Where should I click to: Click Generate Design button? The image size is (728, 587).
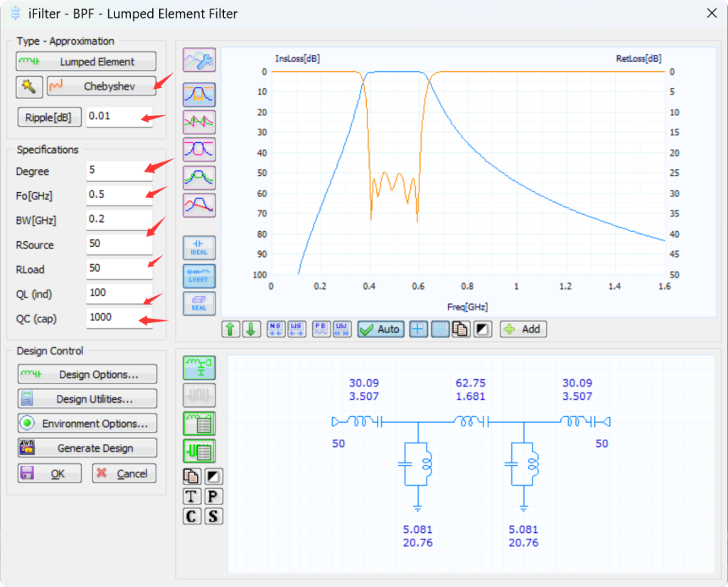tap(87, 448)
